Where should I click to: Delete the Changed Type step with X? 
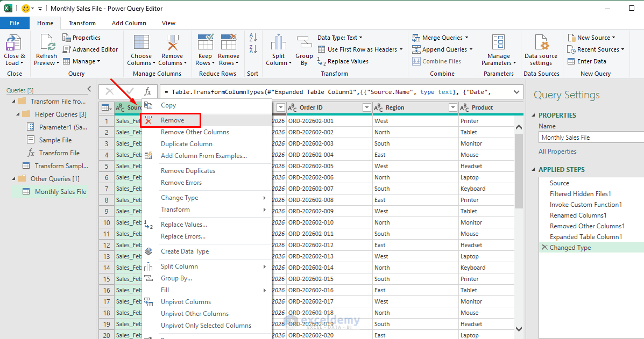[544, 247]
